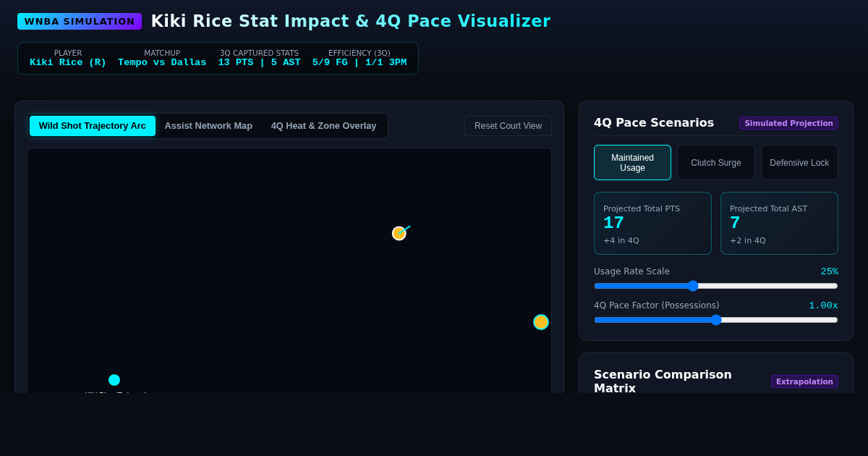The height and width of the screenshot is (456, 868).
Task: Choose the Clutch Surge scenario
Action: (x=716, y=163)
